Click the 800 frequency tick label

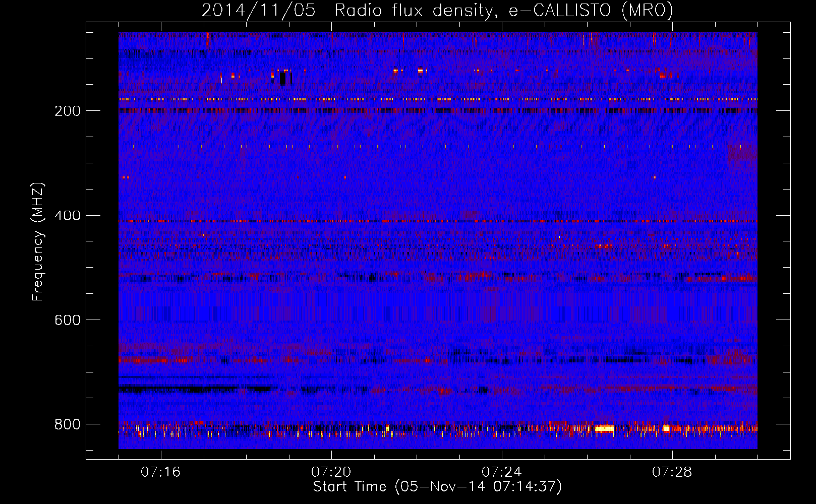pyautogui.click(x=68, y=424)
